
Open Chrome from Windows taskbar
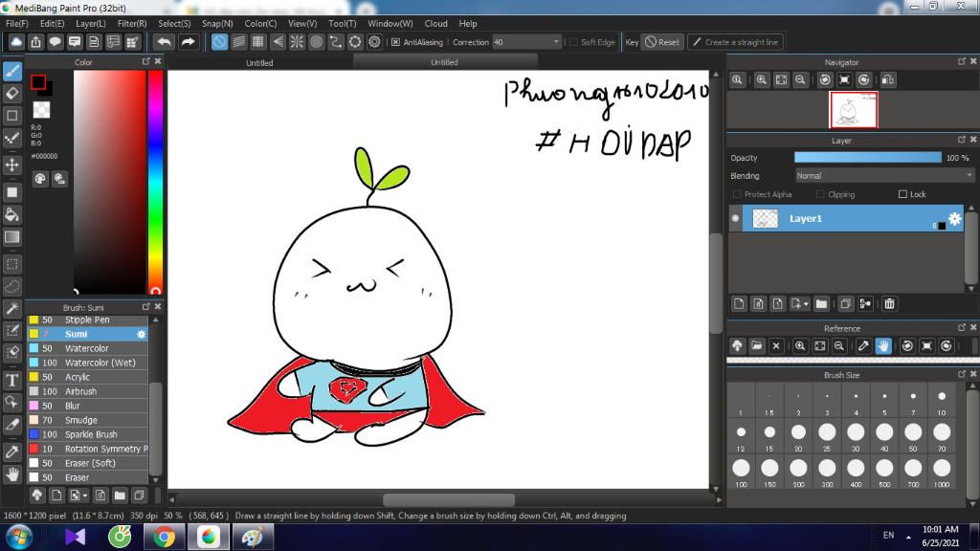164,538
